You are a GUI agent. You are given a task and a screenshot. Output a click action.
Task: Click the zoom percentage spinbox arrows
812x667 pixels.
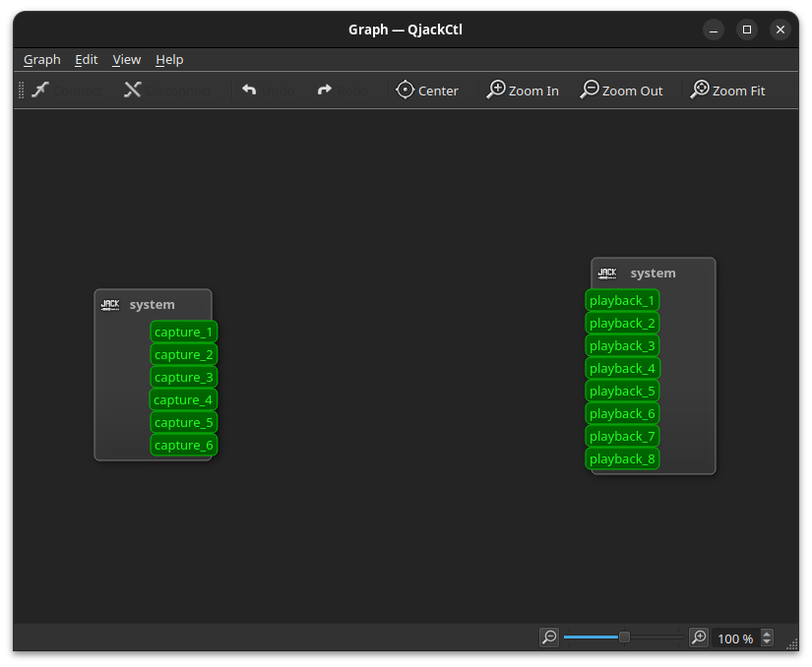tap(767, 637)
